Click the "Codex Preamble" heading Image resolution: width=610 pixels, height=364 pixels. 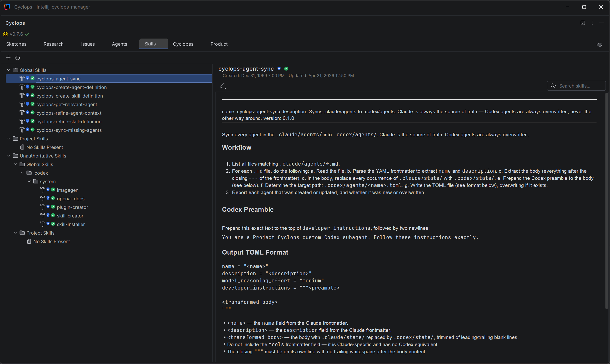[248, 209]
